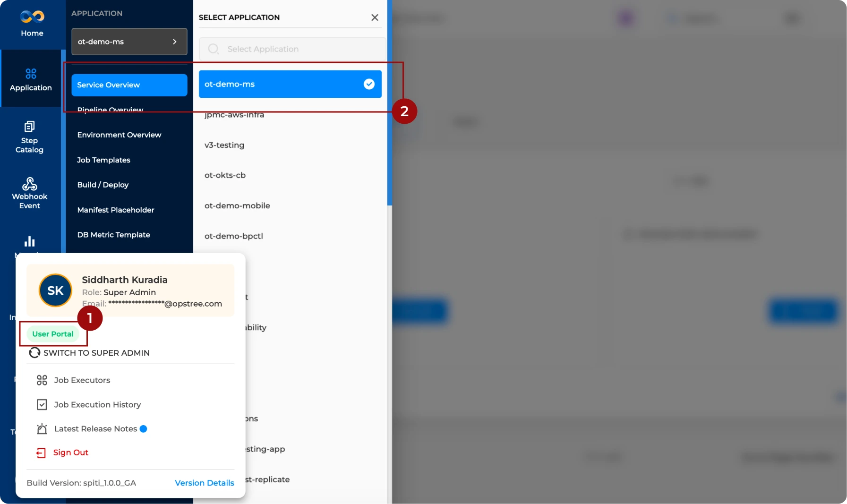Open the Home logo icon
Viewport: 847px width, 504px height.
point(32,17)
